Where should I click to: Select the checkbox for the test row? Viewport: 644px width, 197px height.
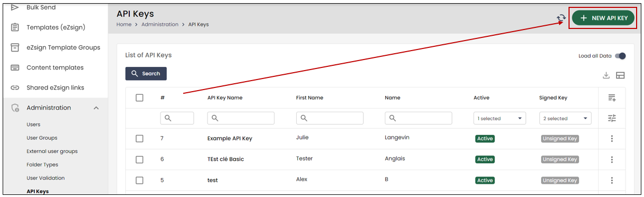[139, 180]
